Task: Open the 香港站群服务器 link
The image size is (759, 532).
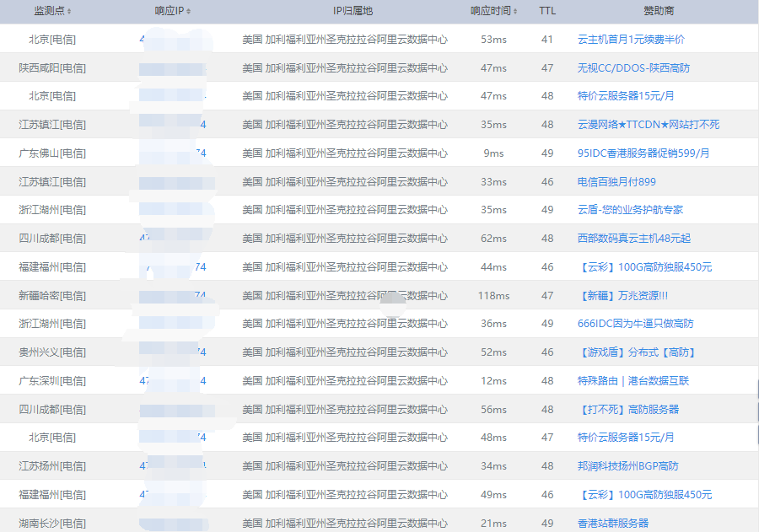Action: pyautogui.click(x=613, y=523)
